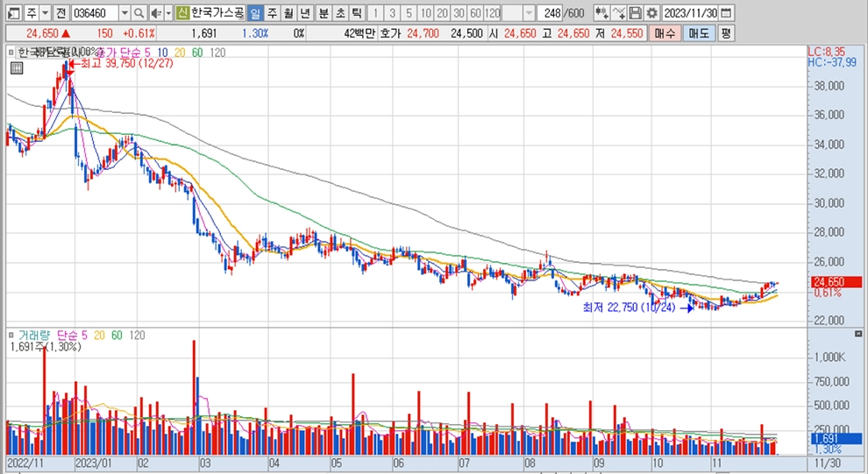Click the low price 24,550
This screenshot has height=474, width=868.
click(627, 34)
